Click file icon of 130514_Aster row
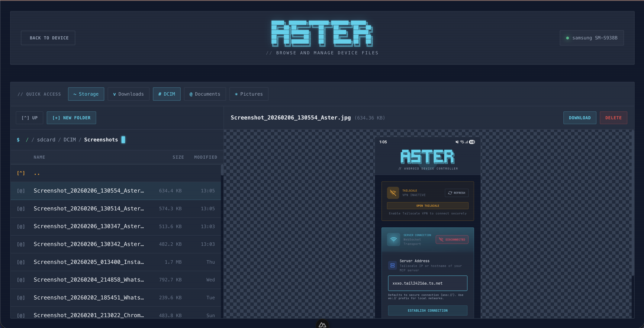 [x=21, y=209]
